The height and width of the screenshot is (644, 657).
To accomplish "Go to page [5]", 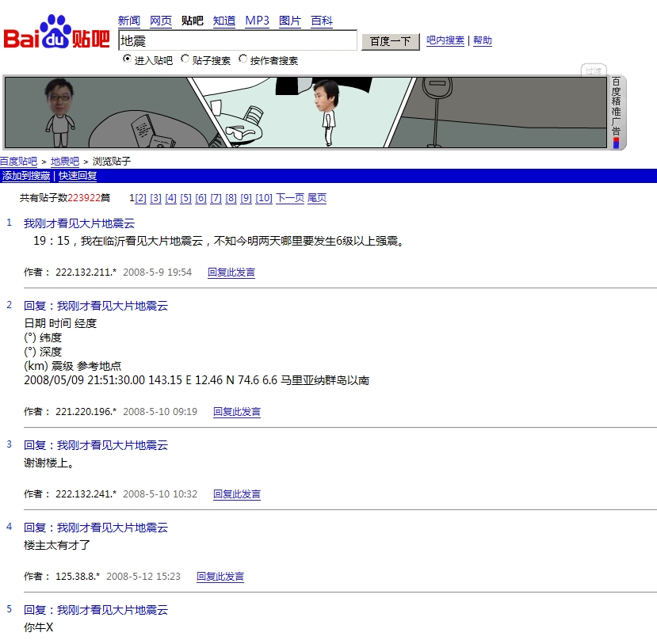I will click(185, 198).
